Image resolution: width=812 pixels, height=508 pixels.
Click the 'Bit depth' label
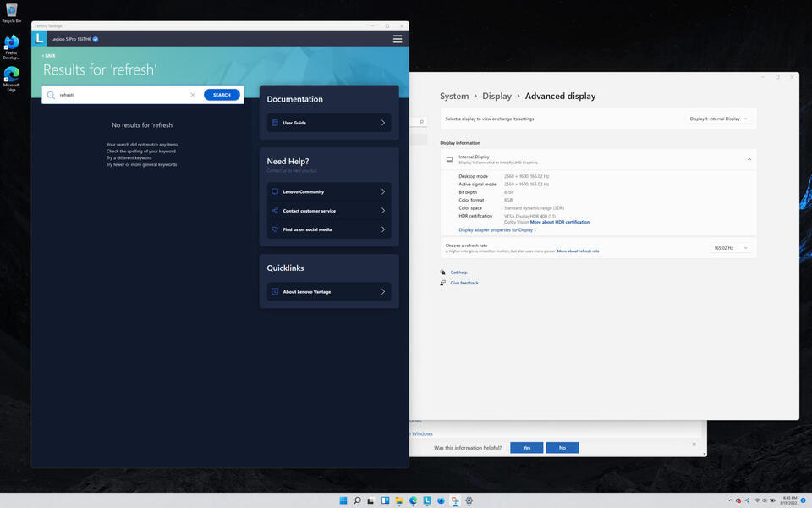point(468,192)
